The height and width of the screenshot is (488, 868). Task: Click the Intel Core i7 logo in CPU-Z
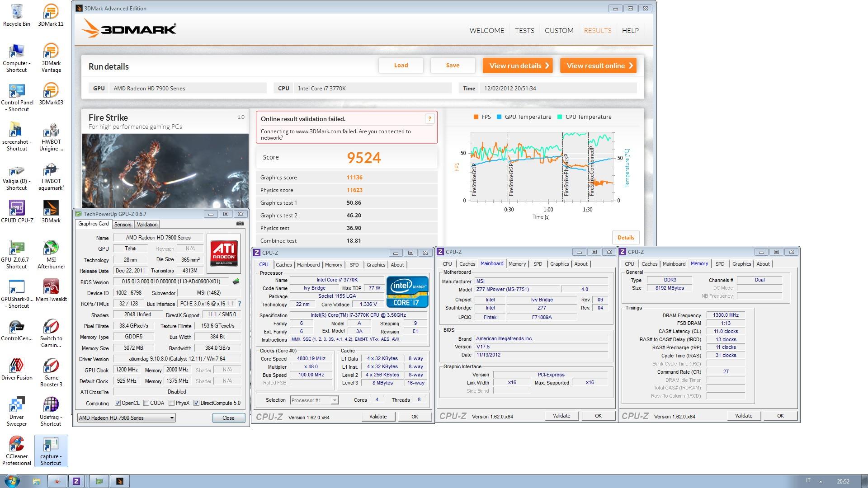pos(407,292)
